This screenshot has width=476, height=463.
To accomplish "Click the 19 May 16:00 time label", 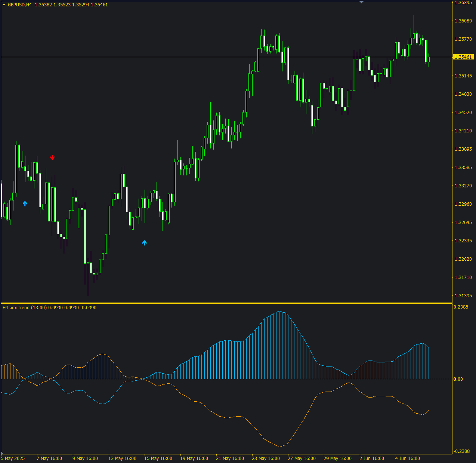I will click(194, 459).
